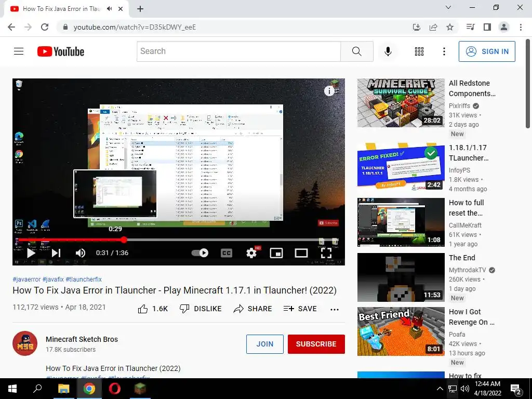Click SIGN IN button
The image size is (532, 399).
(x=487, y=51)
